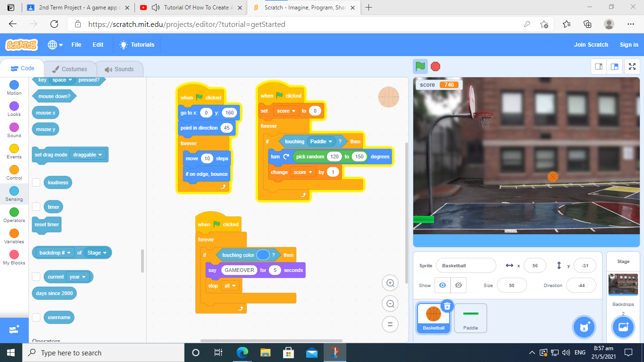This screenshot has width=644, height=362.
Task: Delete the Basketball sprite with trash icon
Action: 447,306
